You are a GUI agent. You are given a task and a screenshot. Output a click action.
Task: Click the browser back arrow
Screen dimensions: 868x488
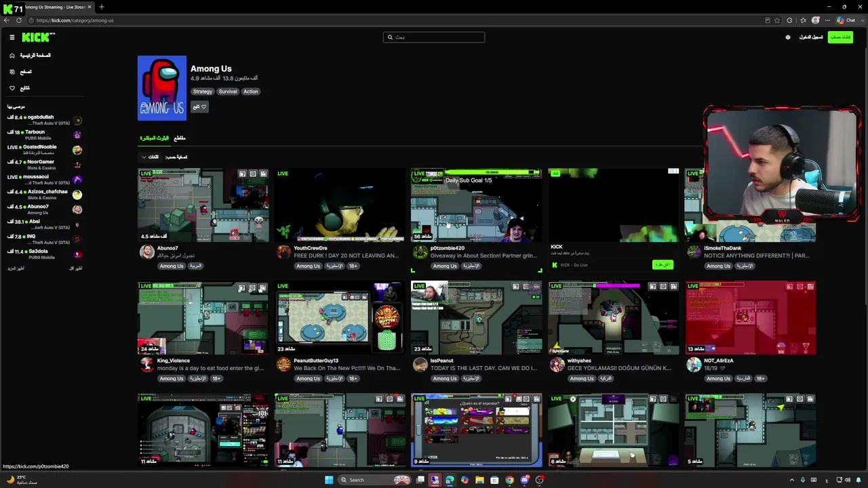[7, 20]
